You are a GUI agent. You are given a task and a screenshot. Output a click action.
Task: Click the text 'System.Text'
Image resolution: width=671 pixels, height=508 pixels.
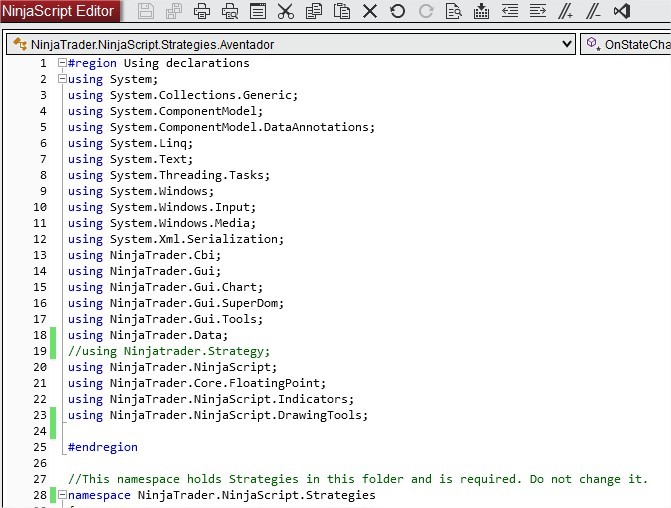[x=148, y=159]
